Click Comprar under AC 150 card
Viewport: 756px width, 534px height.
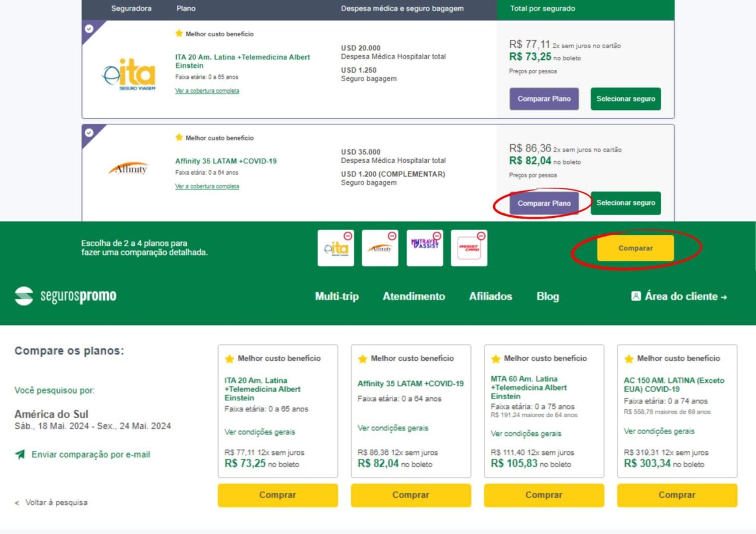click(677, 495)
